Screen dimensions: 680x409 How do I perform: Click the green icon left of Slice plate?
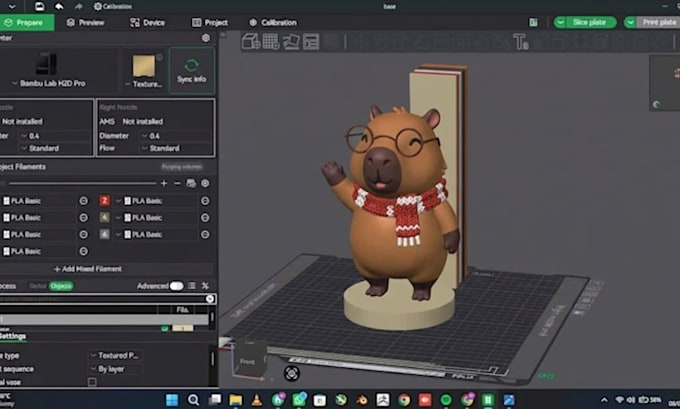coord(533,23)
